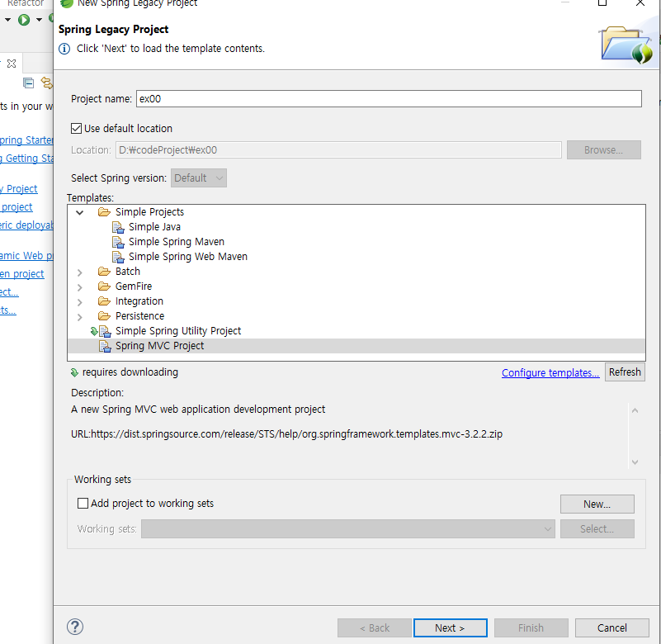Maximize the New Spring Legacy Project dialog
Screen dimensions: 661x644
point(602,3)
